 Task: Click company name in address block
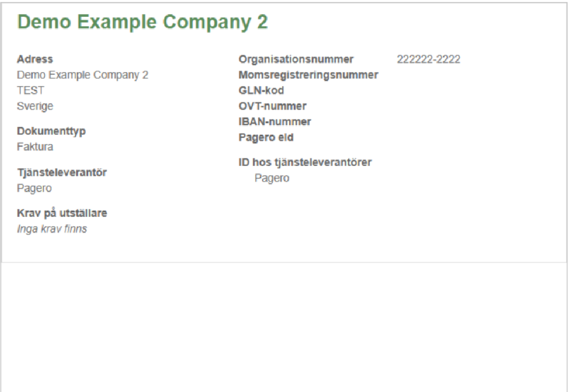[x=82, y=75]
